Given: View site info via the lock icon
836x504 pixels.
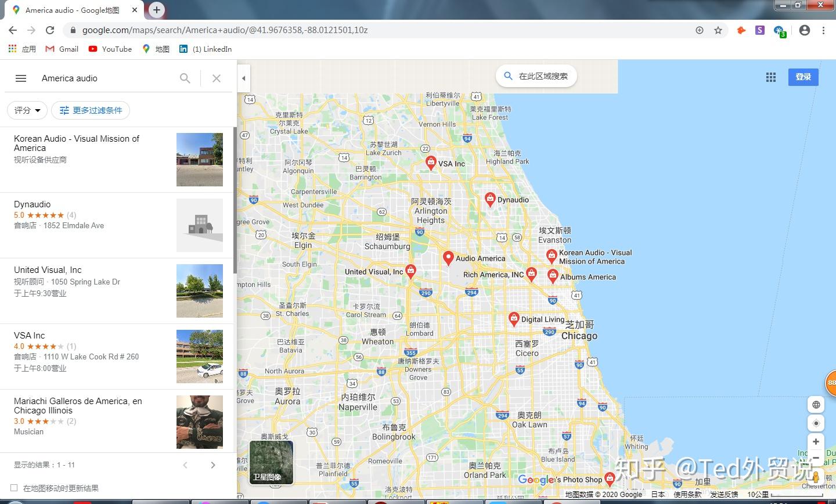Looking at the screenshot, I should (73, 30).
